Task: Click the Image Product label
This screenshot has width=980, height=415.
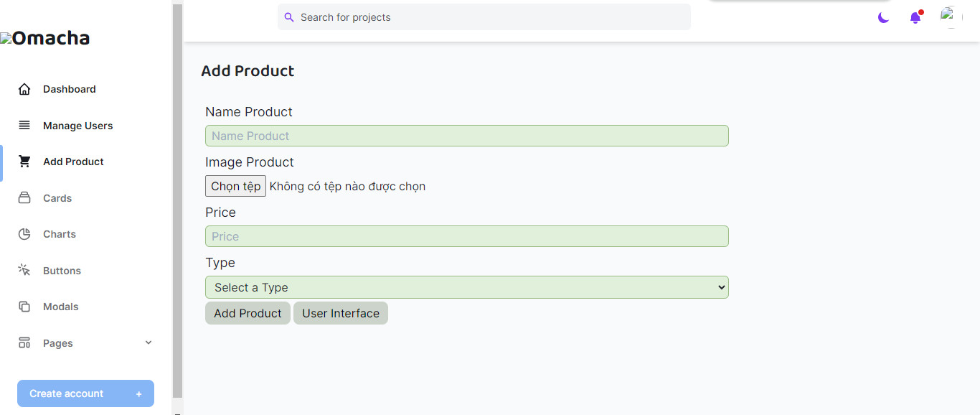Action: click(250, 162)
